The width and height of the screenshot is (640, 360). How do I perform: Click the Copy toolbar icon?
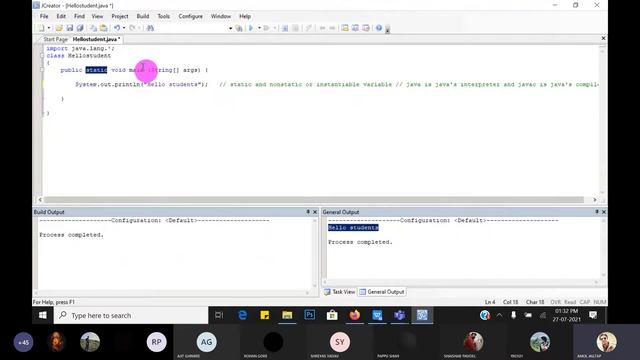93,28
